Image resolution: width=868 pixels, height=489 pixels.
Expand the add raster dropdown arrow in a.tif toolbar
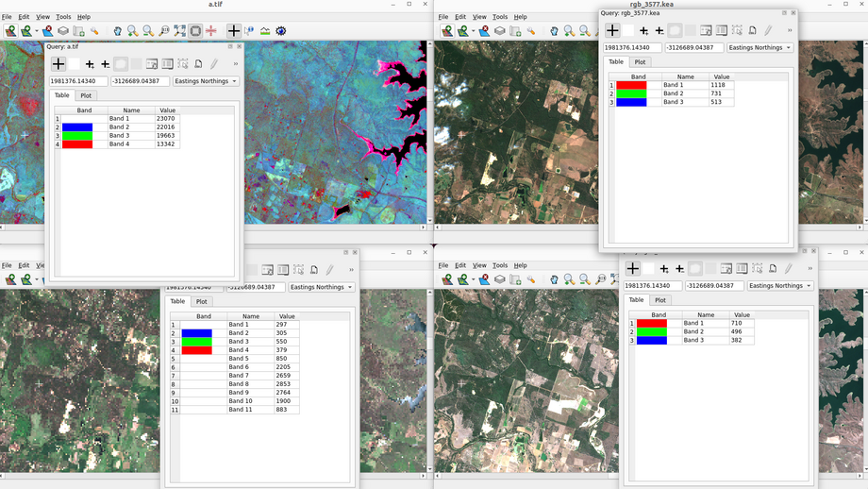[x=37, y=31]
